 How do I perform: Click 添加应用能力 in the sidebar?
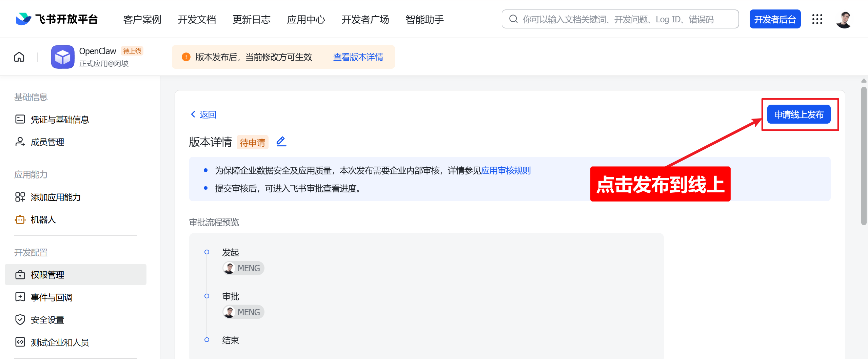55,197
